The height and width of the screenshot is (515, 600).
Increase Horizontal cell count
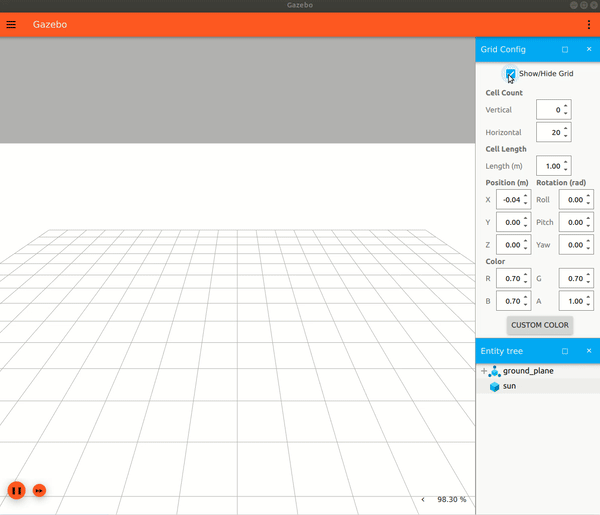coord(566,129)
